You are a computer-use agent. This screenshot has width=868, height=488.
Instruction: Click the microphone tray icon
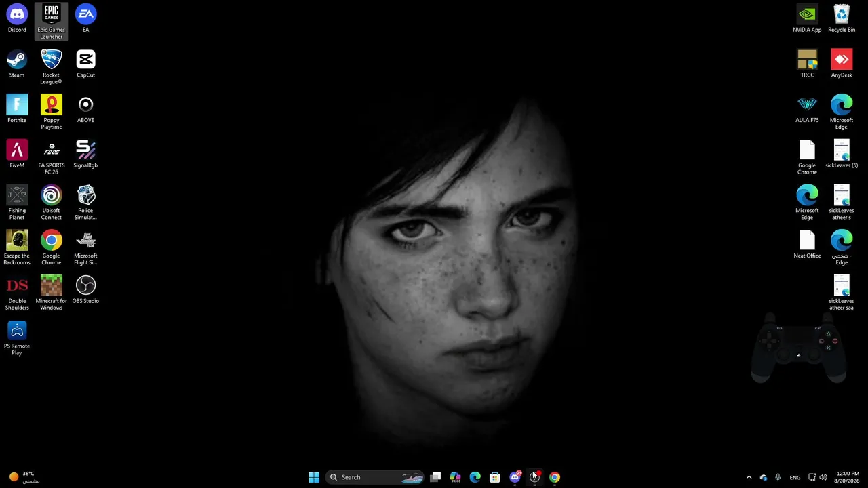[778, 477]
